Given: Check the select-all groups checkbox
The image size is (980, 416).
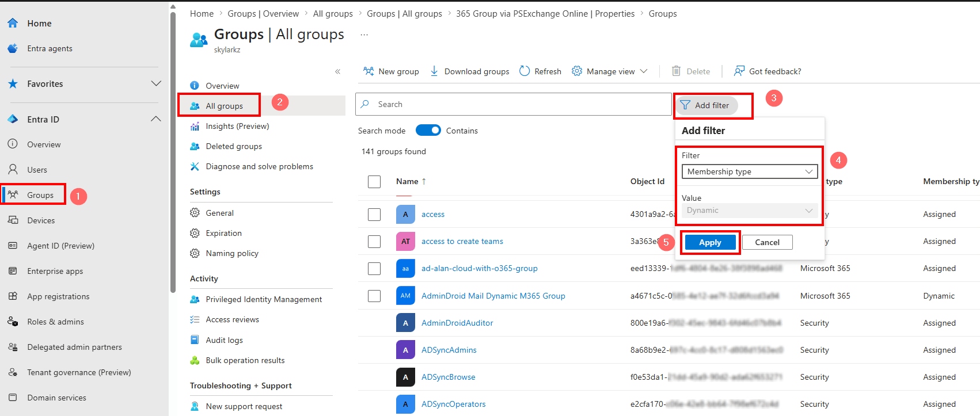Looking at the screenshot, I should click(x=374, y=182).
